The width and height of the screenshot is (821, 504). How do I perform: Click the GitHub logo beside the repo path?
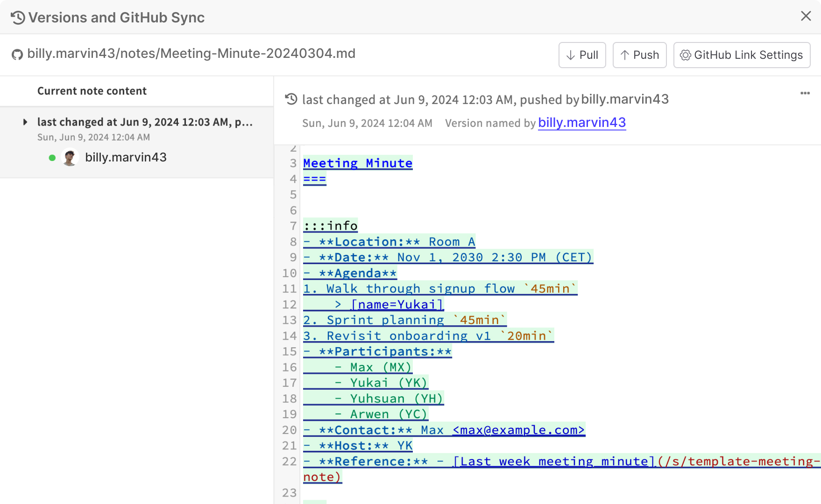(x=17, y=54)
